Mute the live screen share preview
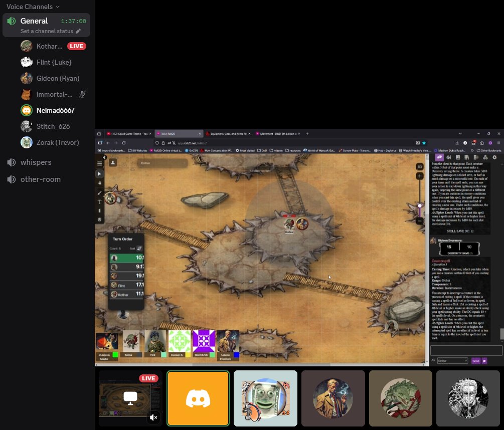Screen dimensions: 504x430 click(153, 417)
